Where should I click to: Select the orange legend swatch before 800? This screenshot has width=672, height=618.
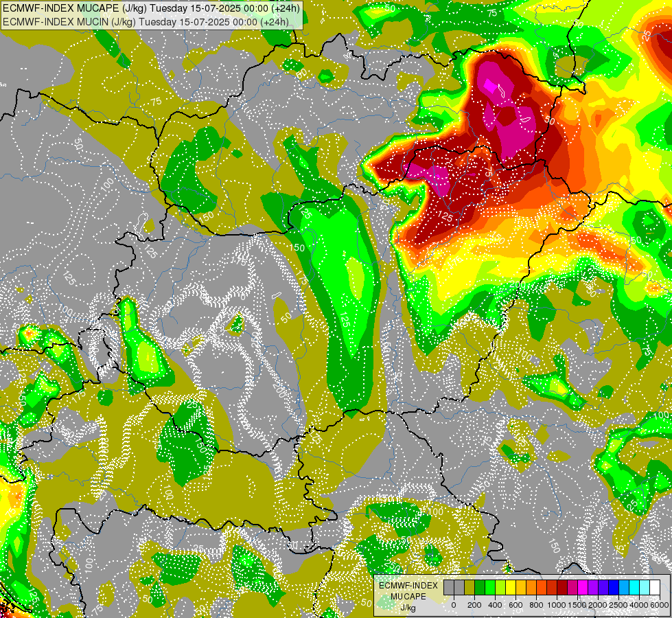click(x=531, y=587)
